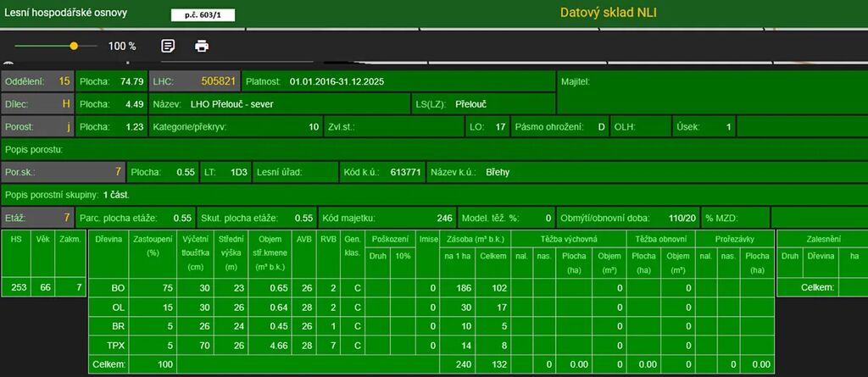868x377 pixels.
Task: Select the Por.sk. field with value 7
Action: coord(63,172)
